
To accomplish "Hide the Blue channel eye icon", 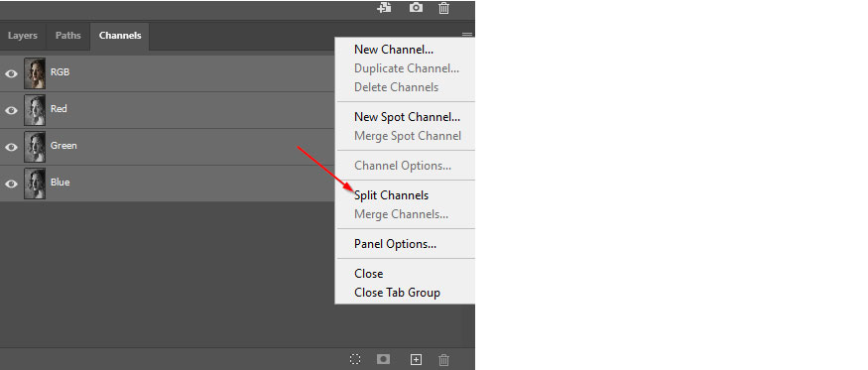I will pos(11,184).
